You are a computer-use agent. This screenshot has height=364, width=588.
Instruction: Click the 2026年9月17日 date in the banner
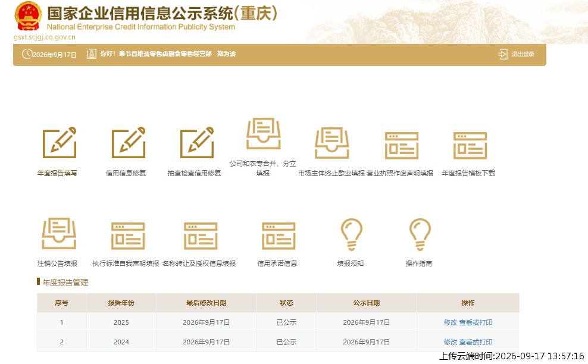coord(55,55)
